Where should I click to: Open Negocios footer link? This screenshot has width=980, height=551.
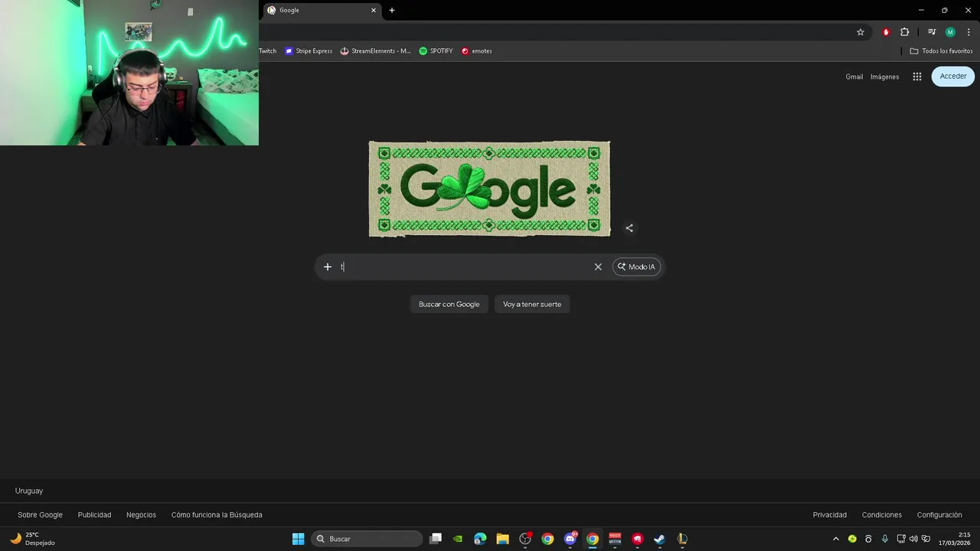(x=141, y=515)
